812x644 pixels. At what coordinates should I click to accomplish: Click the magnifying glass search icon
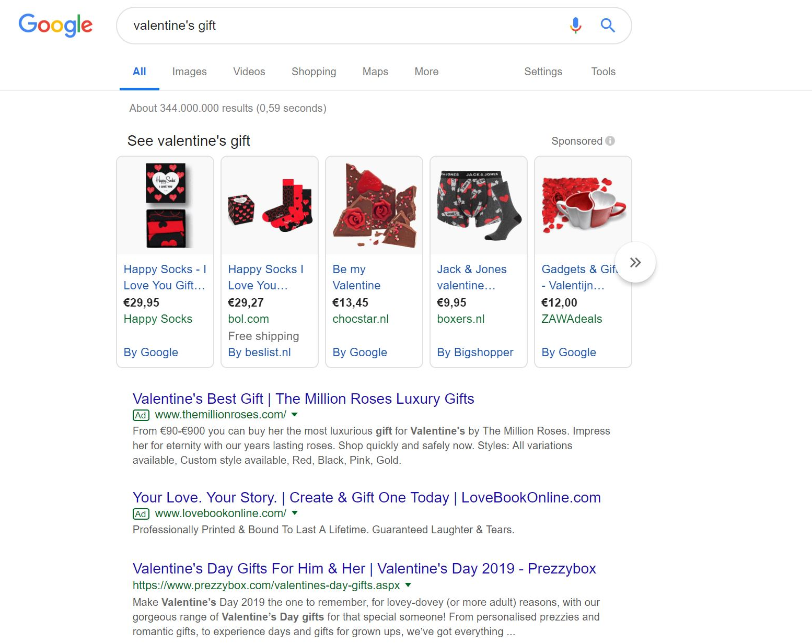(x=607, y=25)
